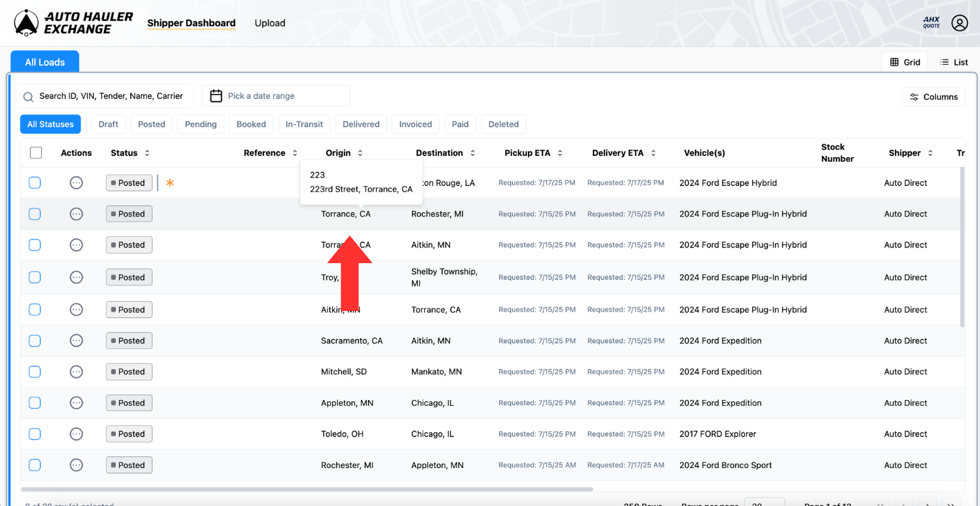
Task: Select the Rochester, MI destination row checkbox
Action: 35,214
